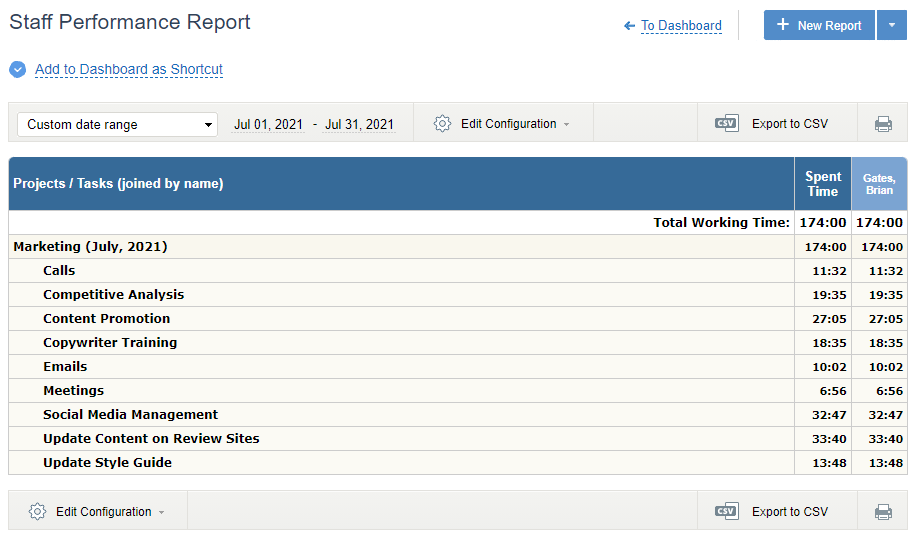Click the bottom CSV export icon

(x=727, y=511)
